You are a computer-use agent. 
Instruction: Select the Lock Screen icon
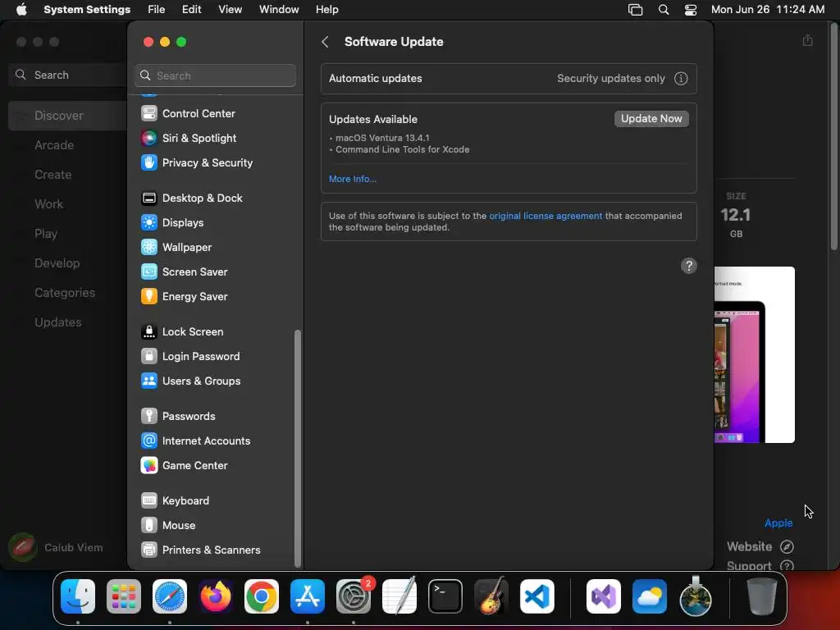(x=149, y=332)
